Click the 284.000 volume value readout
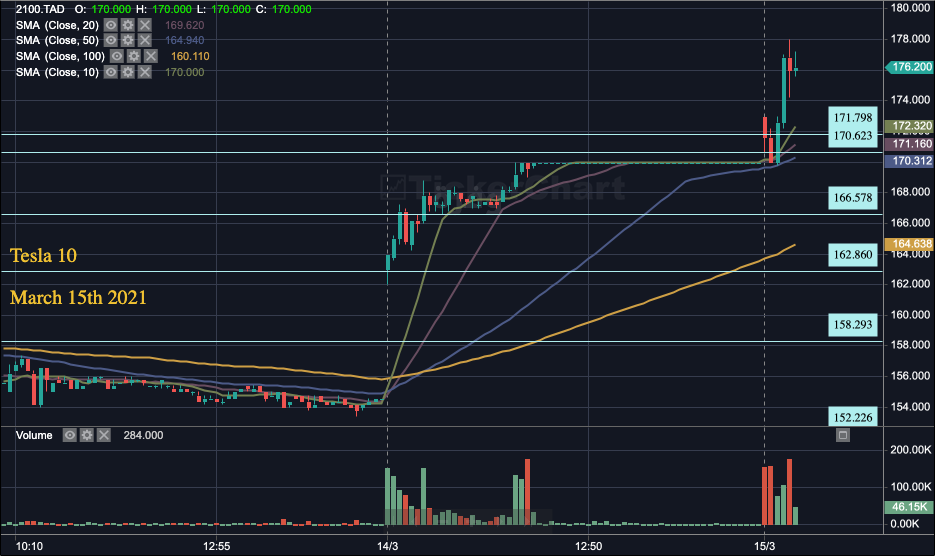The height and width of the screenshot is (556, 935). pos(143,435)
